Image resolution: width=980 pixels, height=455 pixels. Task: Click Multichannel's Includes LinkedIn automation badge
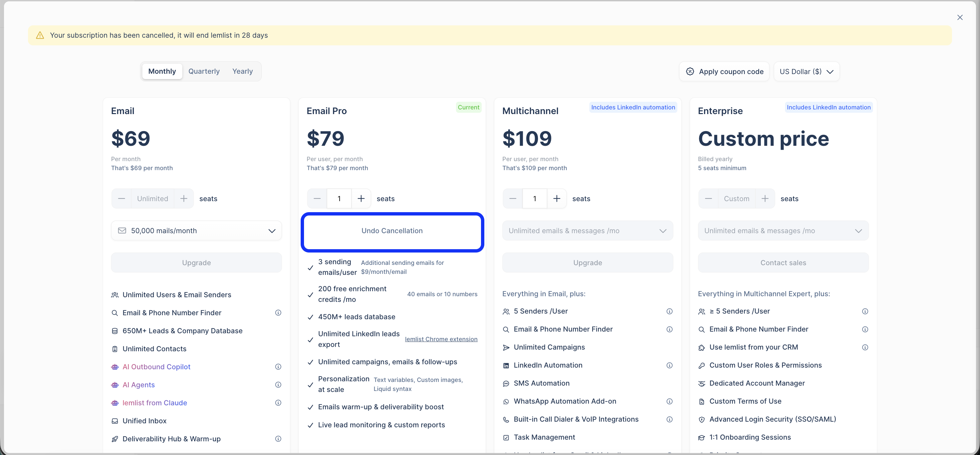coord(633,107)
